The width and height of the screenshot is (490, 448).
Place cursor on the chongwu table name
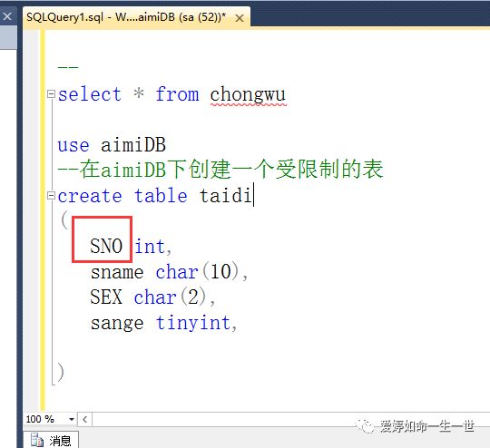pos(248,94)
